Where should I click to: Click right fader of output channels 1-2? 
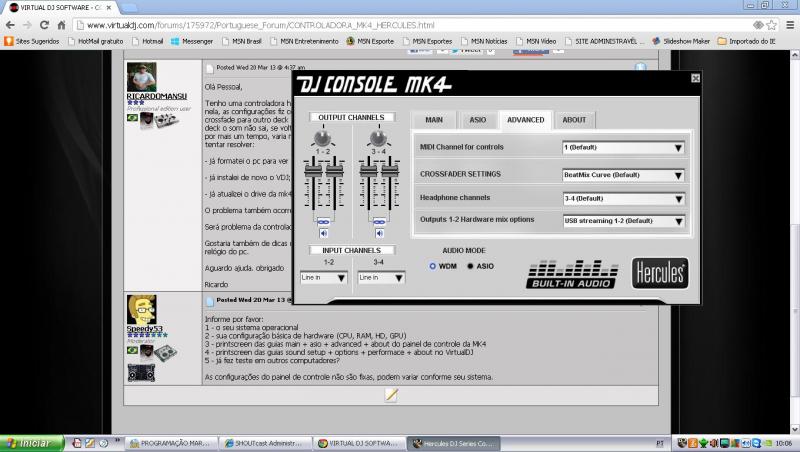tap(334, 171)
